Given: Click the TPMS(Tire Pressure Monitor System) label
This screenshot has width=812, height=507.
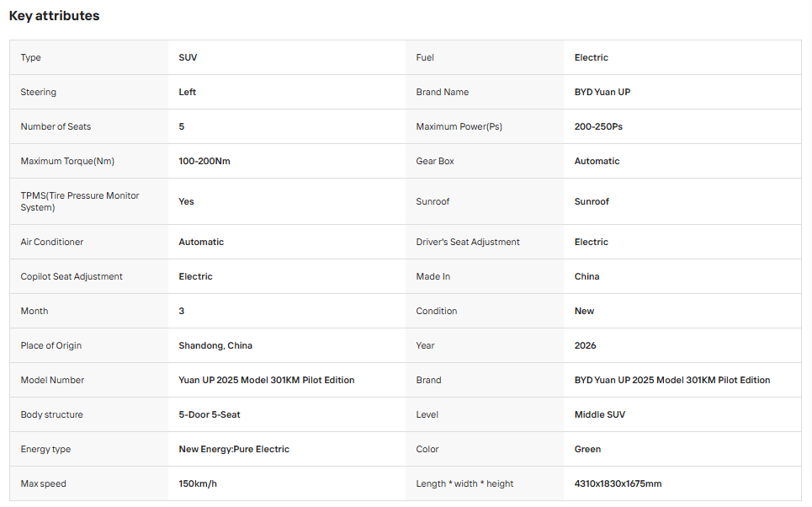Looking at the screenshot, I should (x=80, y=201).
